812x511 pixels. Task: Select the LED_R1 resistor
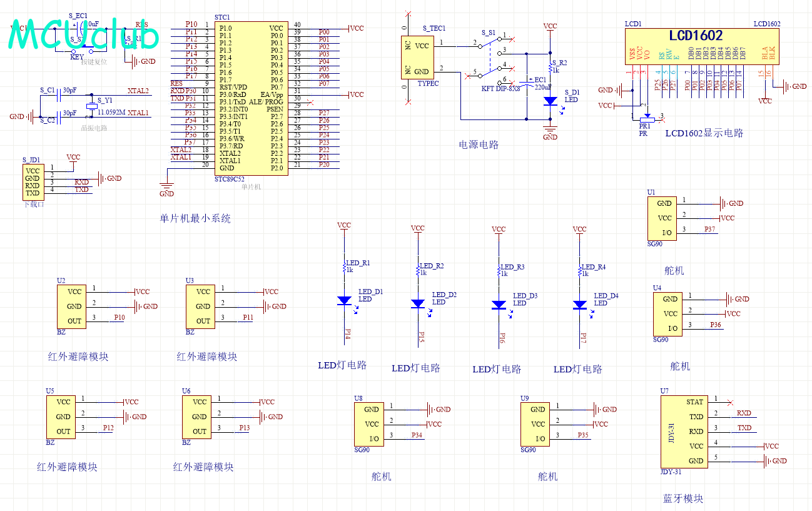pos(344,267)
